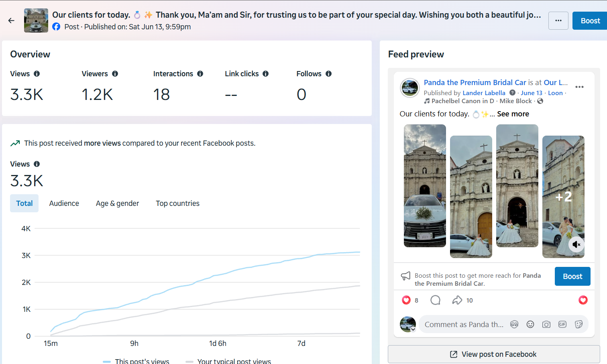The height and width of the screenshot is (364, 607).
Task: Click the Boost button in the feed preview
Action: pyautogui.click(x=572, y=277)
